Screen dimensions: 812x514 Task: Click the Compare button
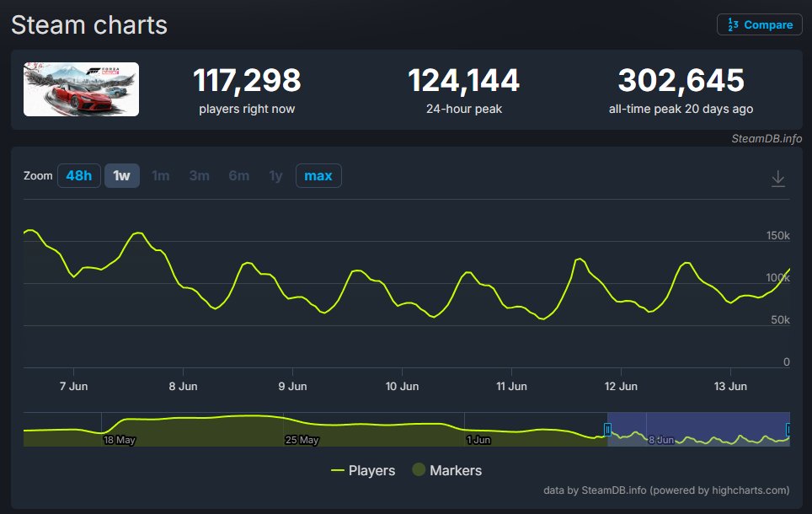pos(759,24)
